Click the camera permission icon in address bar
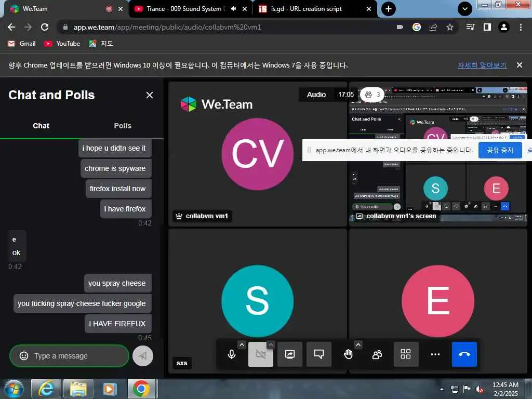 [400, 27]
